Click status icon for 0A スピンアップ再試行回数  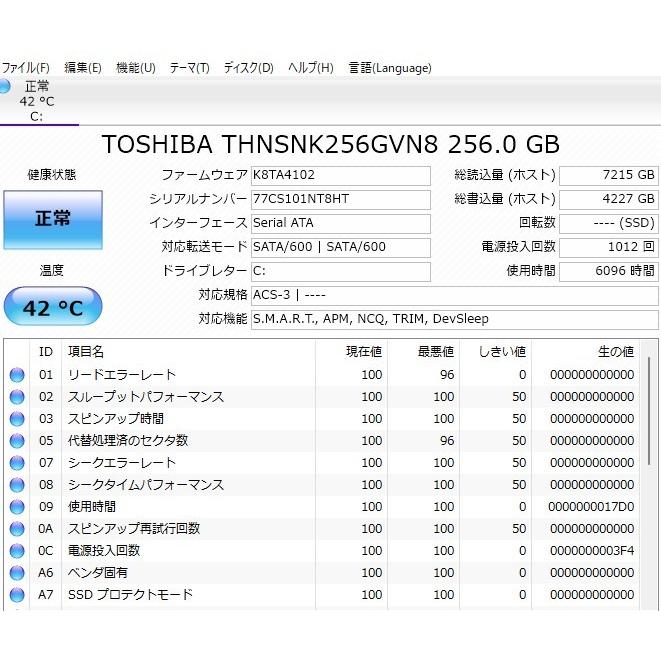[x=17, y=529]
